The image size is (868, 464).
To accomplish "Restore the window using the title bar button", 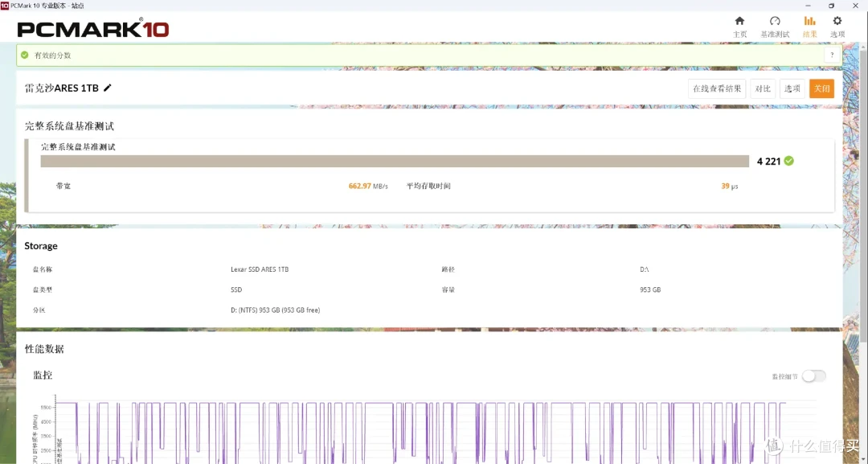I will tap(831, 5).
